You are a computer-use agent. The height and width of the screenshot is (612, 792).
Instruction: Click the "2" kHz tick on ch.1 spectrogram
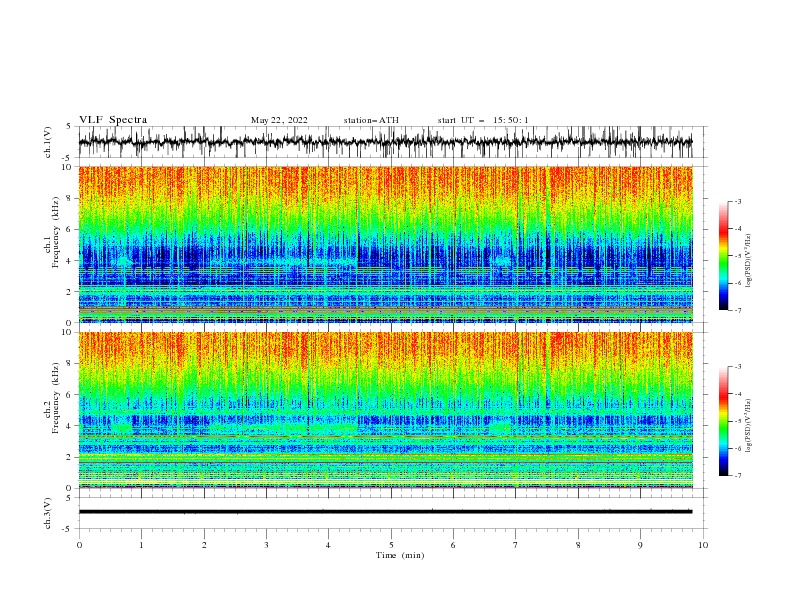point(69,292)
